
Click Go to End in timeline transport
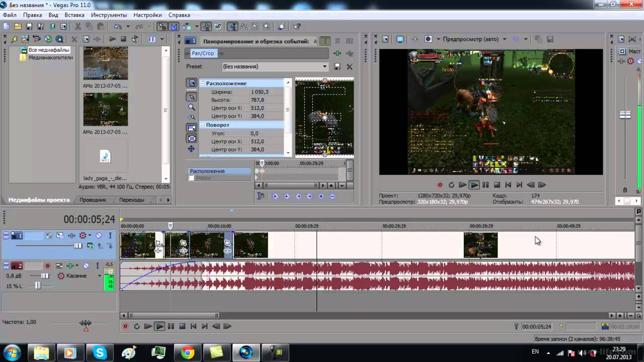click(204, 326)
